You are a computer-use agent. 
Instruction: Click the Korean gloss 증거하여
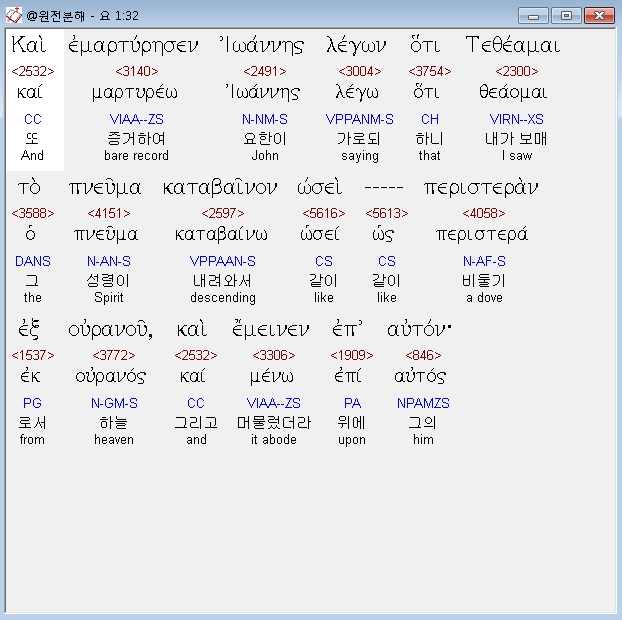point(136,139)
